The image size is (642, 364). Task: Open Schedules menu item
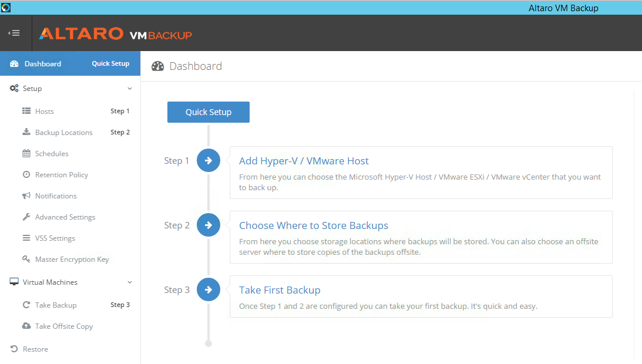pyautogui.click(x=52, y=154)
